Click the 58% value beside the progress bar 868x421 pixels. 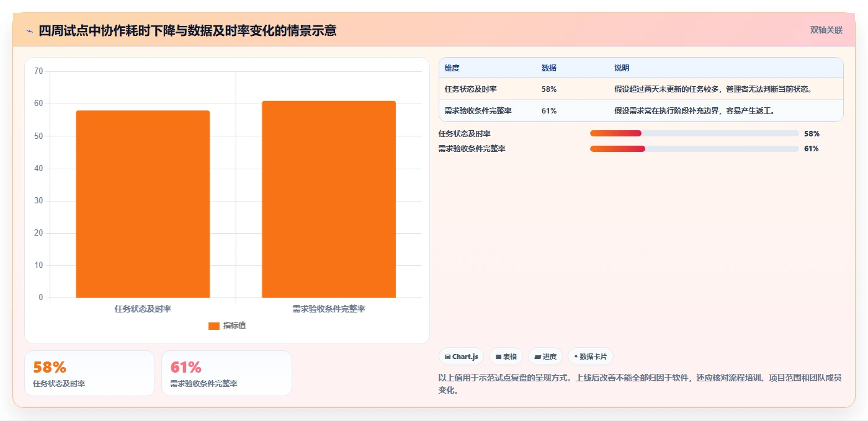812,133
